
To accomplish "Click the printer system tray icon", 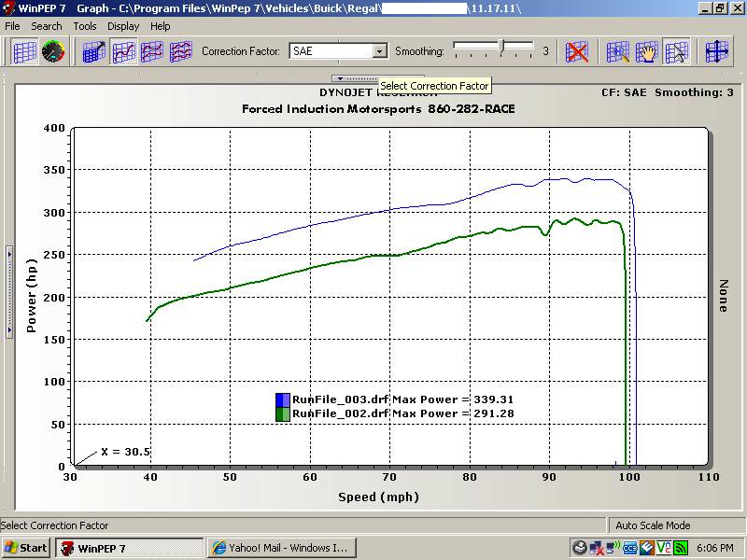I will 579,548.
